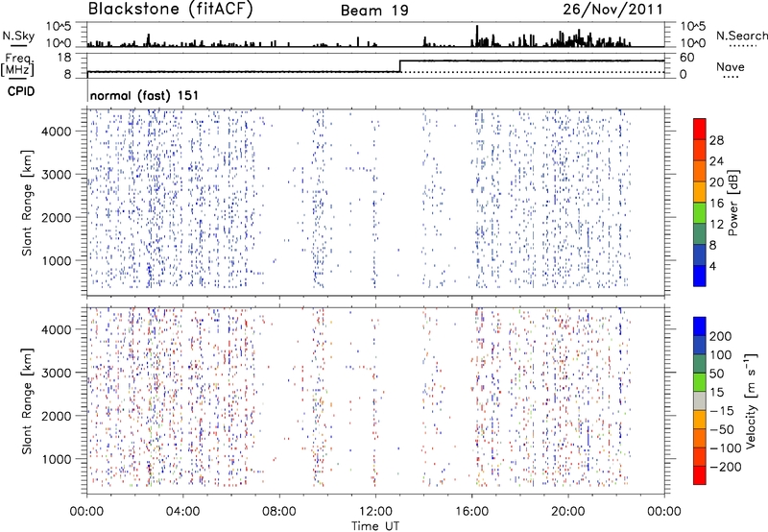Viewport: 768px width, 532px height.
Task: Click the '28' label on Power color bar
Action: pos(716,140)
